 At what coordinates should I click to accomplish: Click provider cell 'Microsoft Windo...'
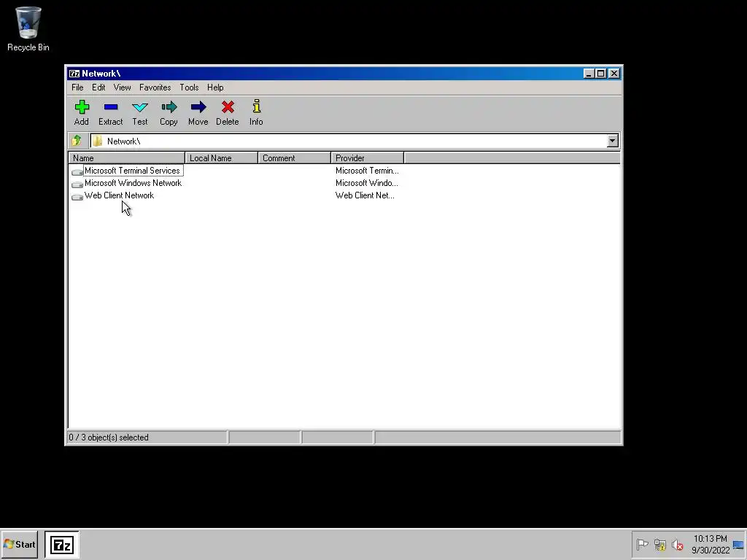coord(366,183)
